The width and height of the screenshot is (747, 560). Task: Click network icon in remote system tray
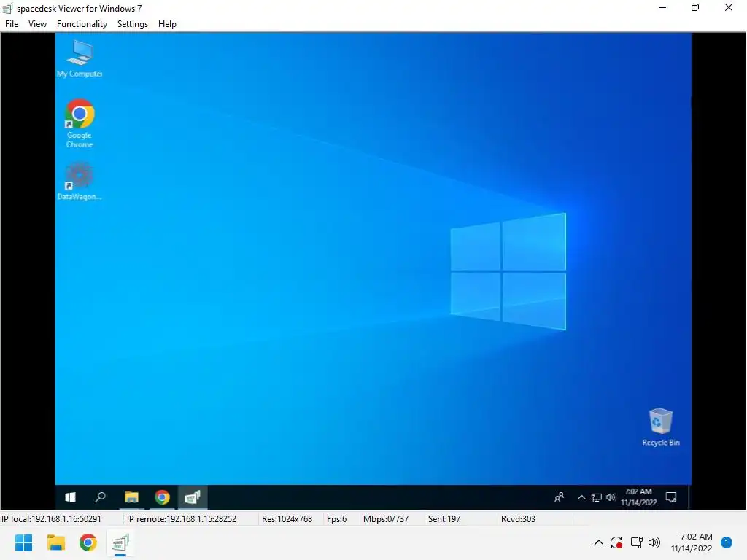(x=597, y=497)
